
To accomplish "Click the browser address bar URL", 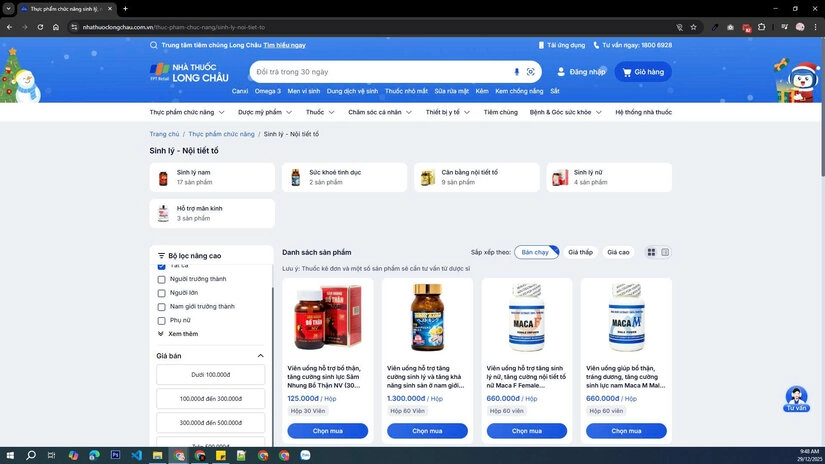I will 174,27.
